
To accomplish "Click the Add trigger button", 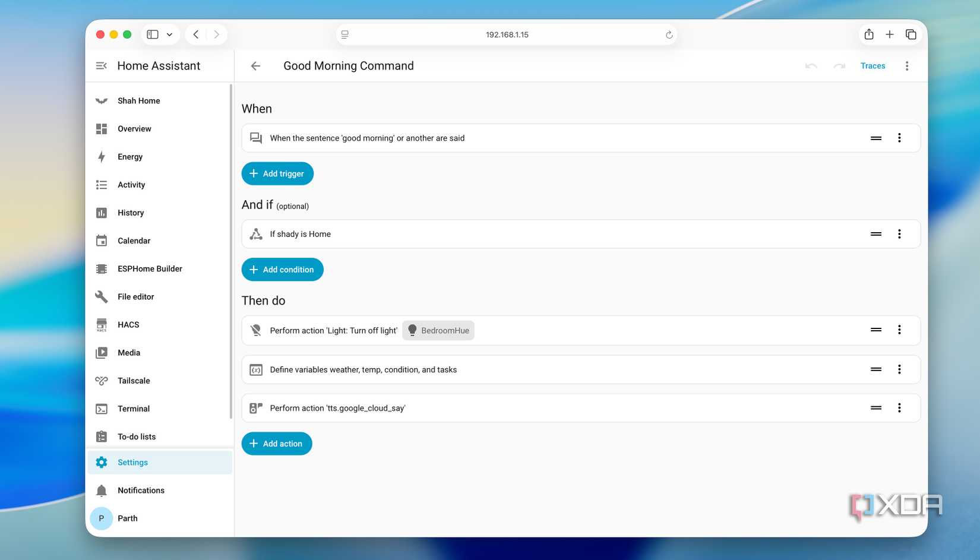I will 277,173.
